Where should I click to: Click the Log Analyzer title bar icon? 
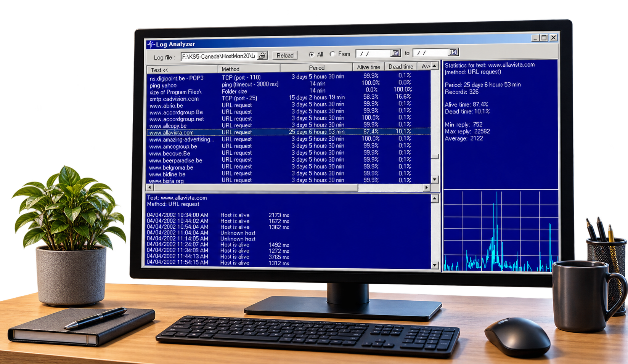pos(151,45)
